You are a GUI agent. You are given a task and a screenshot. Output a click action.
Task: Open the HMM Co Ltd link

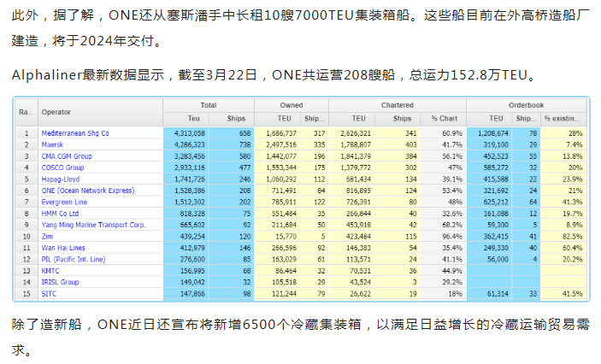(60, 214)
